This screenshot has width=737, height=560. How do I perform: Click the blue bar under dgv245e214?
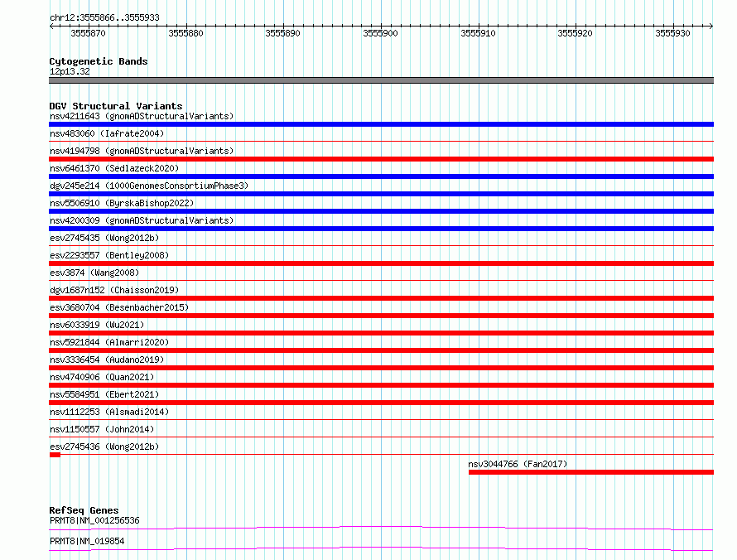pos(381,194)
